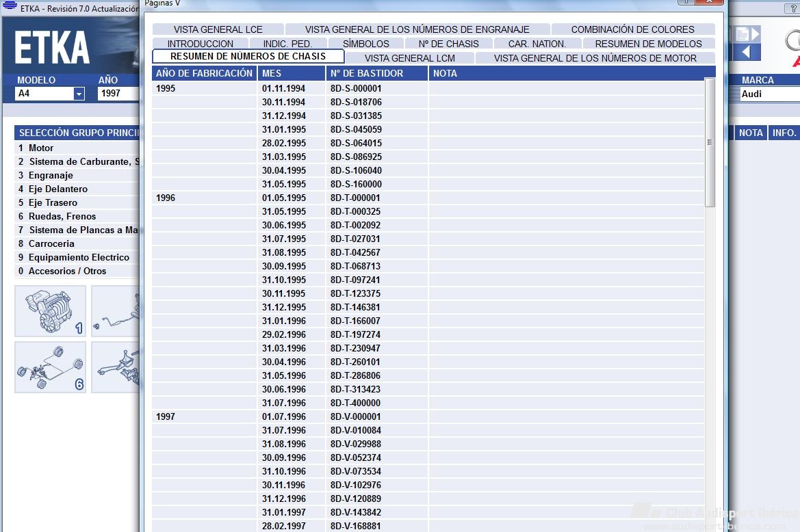Open the CAR. NATION. tab

[x=537, y=44]
